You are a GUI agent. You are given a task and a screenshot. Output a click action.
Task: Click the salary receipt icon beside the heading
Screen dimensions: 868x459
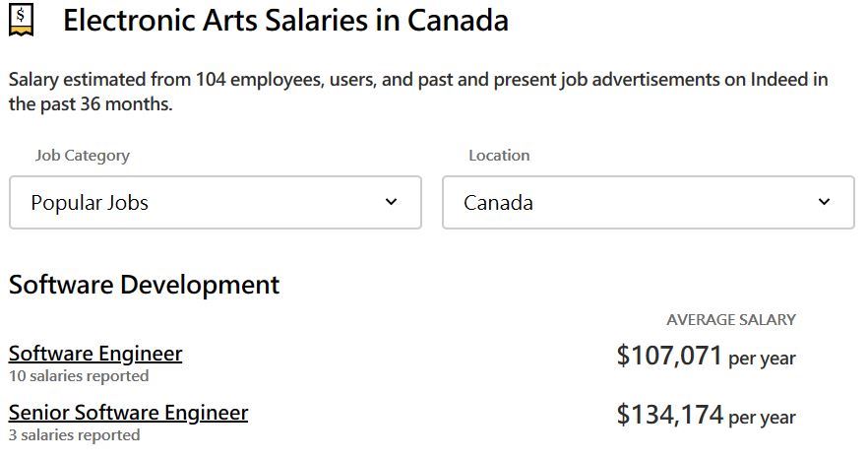click(21, 20)
